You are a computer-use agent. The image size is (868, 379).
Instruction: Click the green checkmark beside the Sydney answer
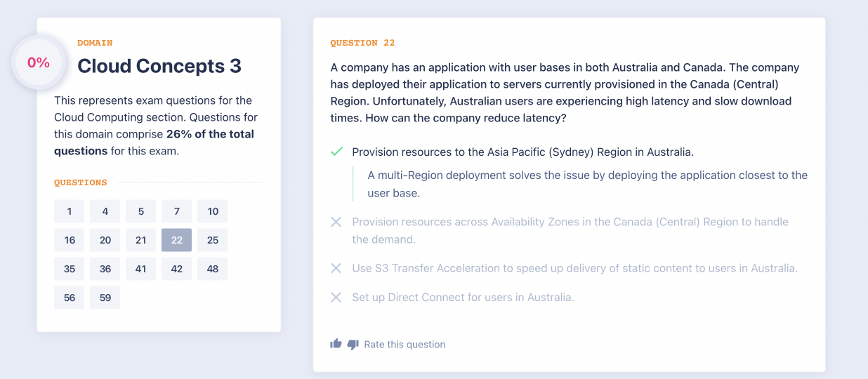[336, 152]
